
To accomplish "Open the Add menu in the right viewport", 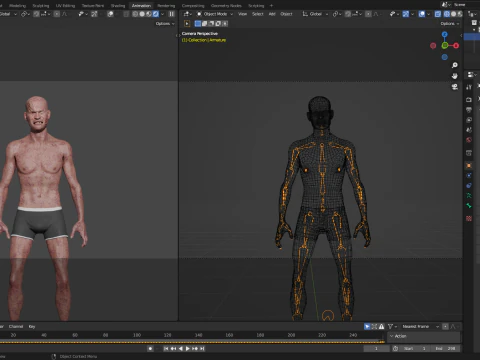I will click(x=272, y=14).
